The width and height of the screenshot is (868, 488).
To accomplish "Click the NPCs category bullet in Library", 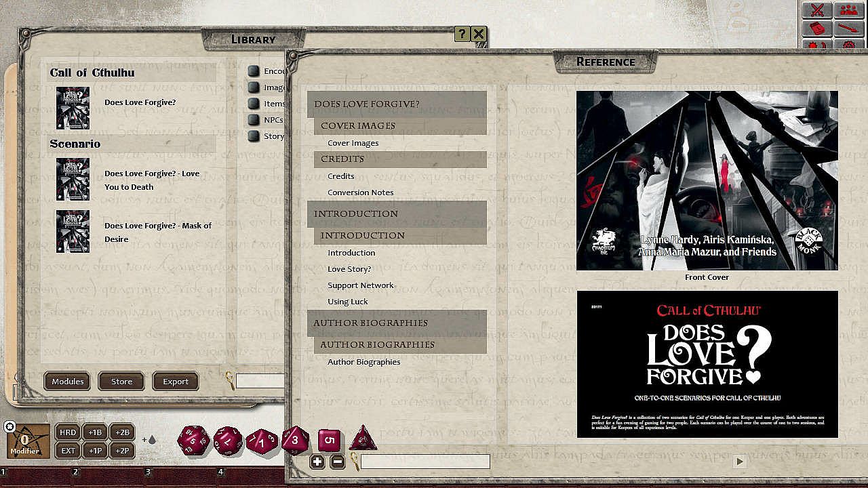I will pyautogui.click(x=254, y=120).
